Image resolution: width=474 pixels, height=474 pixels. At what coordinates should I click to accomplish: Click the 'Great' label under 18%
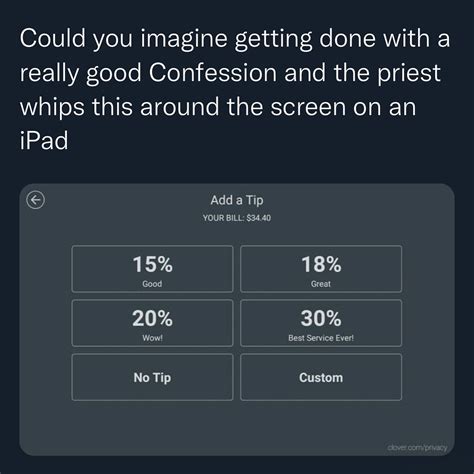tap(321, 284)
